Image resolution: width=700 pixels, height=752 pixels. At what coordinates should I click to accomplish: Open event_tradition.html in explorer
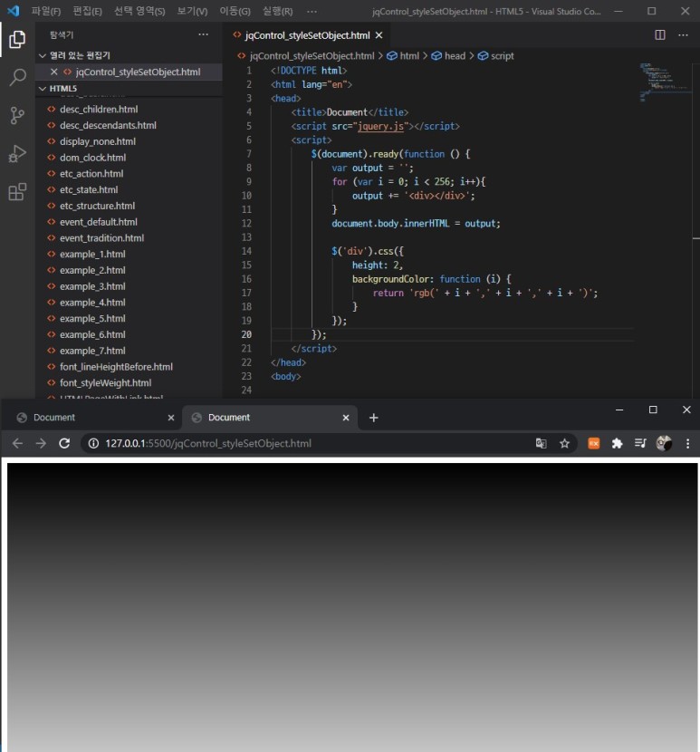(101, 238)
